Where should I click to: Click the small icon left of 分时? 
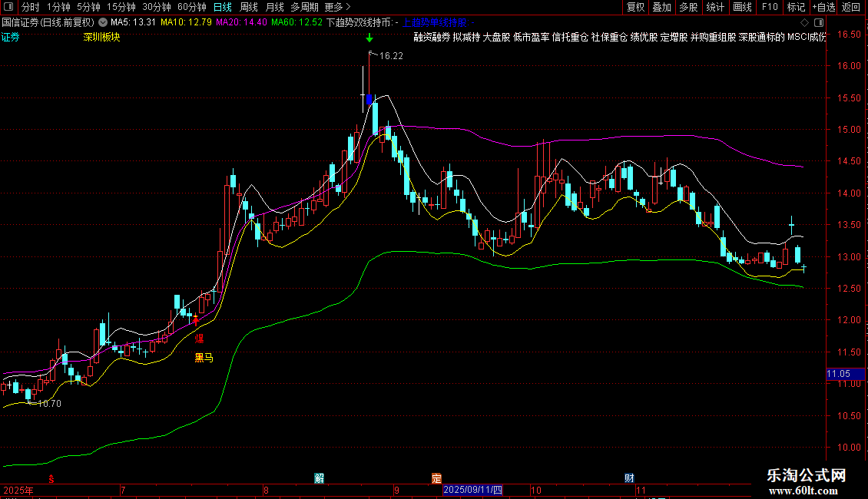click(9, 7)
